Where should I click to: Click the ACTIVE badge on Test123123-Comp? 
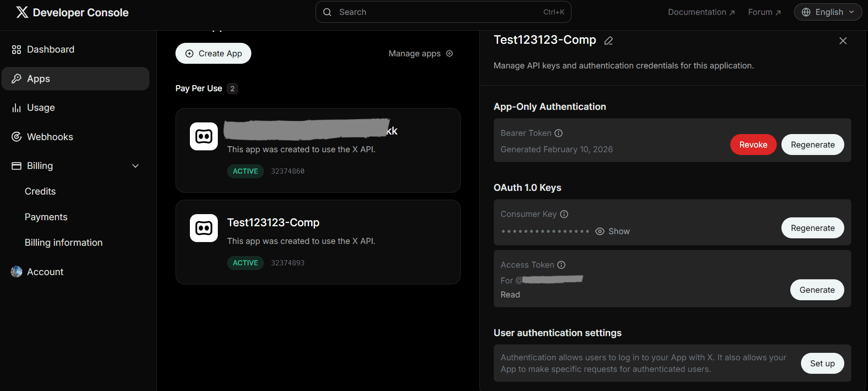pos(245,263)
